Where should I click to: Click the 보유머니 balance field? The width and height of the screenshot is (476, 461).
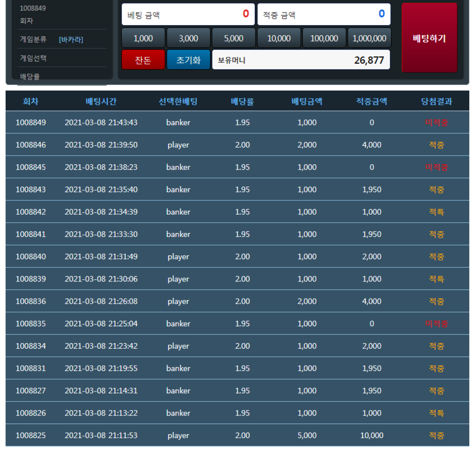pos(301,60)
